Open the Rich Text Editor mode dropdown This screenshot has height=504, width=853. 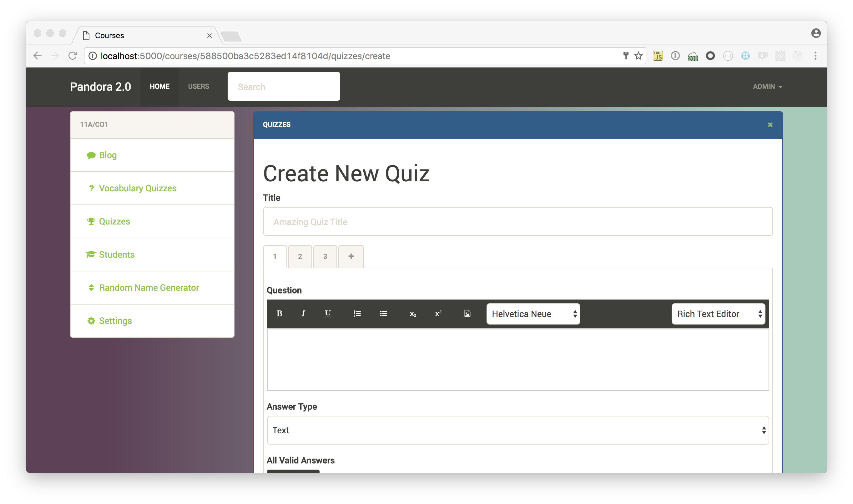[x=718, y=314]
